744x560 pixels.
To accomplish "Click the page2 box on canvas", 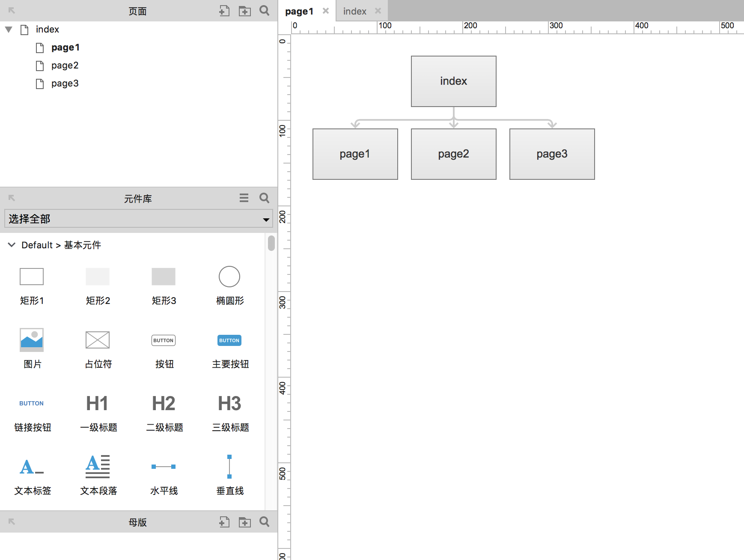I will [x=454, y=154].
